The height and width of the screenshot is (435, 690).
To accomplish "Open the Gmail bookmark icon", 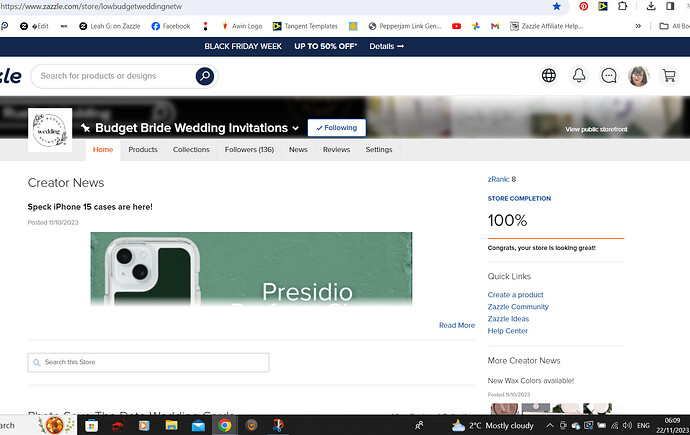I will point(495,26).
